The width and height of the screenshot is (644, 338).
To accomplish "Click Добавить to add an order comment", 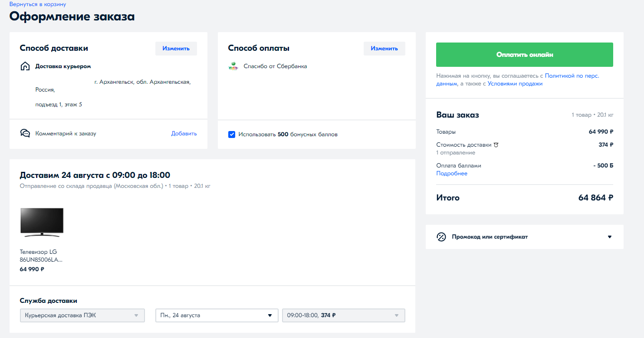I will click(184, 134).
